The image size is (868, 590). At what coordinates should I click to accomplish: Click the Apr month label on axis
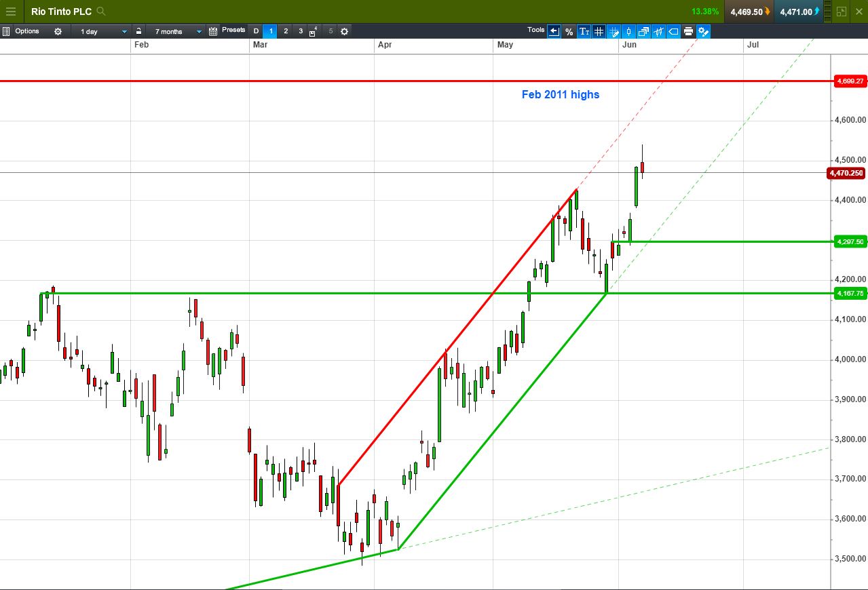pyautogui.click(x=385, y=45)
